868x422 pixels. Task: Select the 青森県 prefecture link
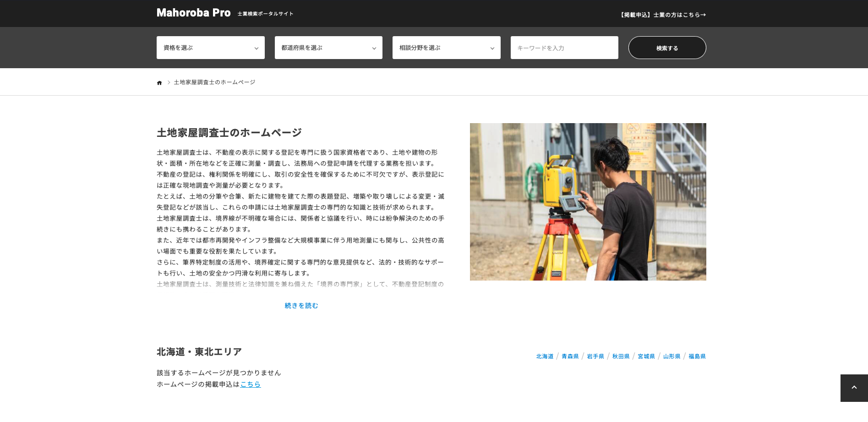coord(570,356)
